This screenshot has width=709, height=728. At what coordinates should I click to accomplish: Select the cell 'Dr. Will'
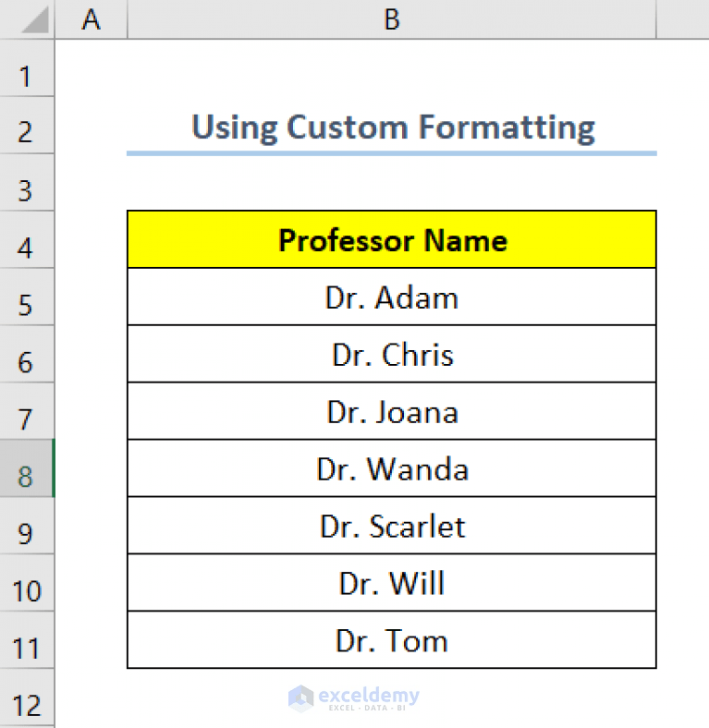[x=392, y=582]
